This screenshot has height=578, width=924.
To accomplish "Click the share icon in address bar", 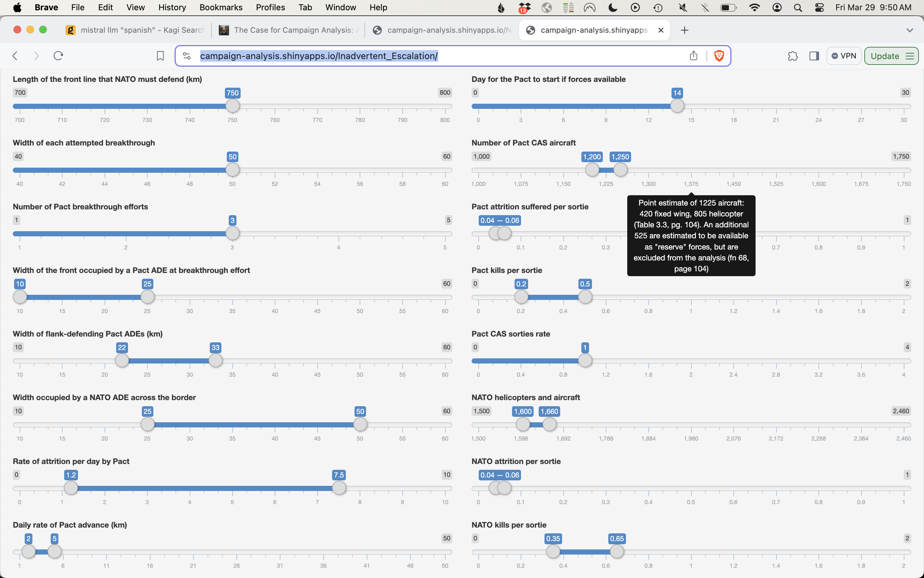I will point(693,56).
